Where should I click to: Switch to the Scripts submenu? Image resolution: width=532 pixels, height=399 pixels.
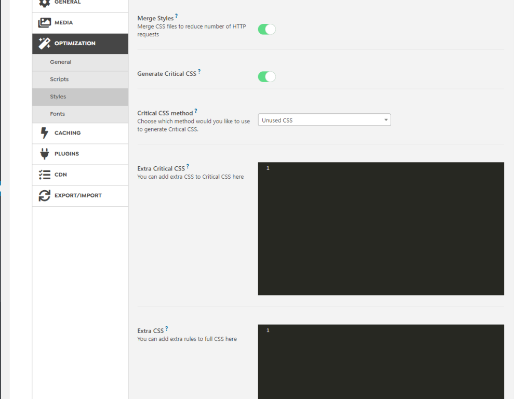pos(80,79)
